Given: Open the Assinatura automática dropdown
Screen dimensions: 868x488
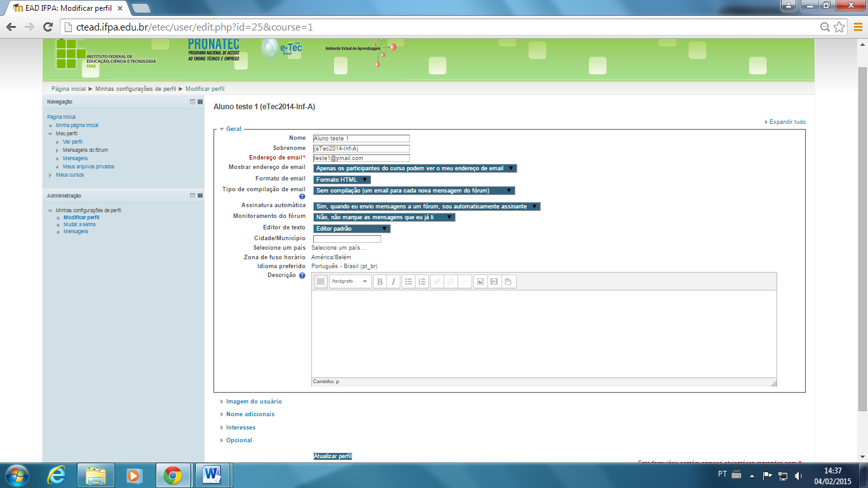Looking at the screenshot, I should click(x=427, y=207).
